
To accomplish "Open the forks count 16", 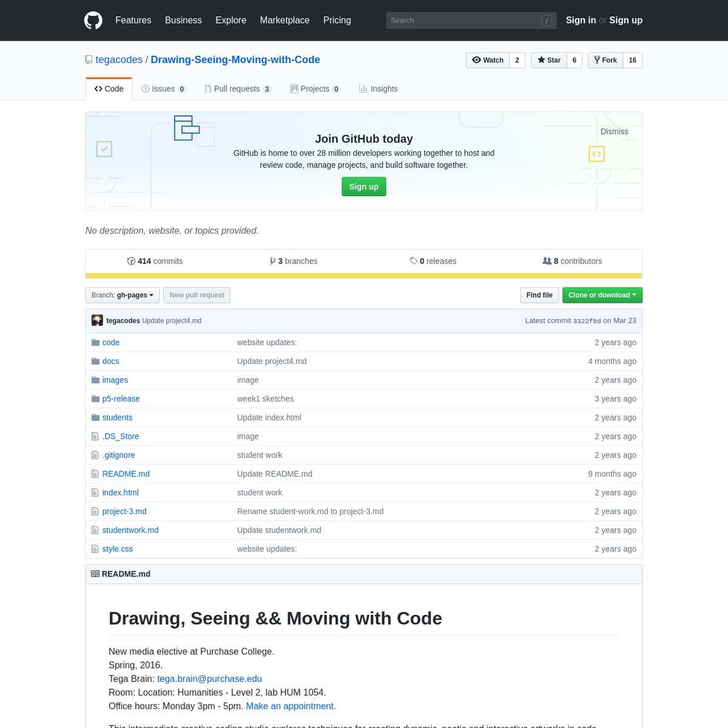I will (x=633, y=60).
